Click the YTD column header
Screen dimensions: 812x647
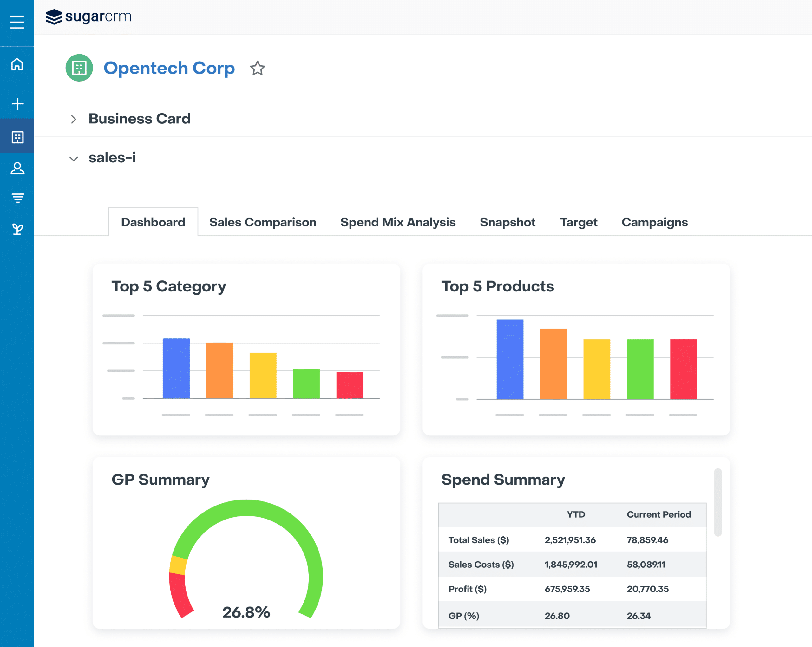click(x=576, y=514)
